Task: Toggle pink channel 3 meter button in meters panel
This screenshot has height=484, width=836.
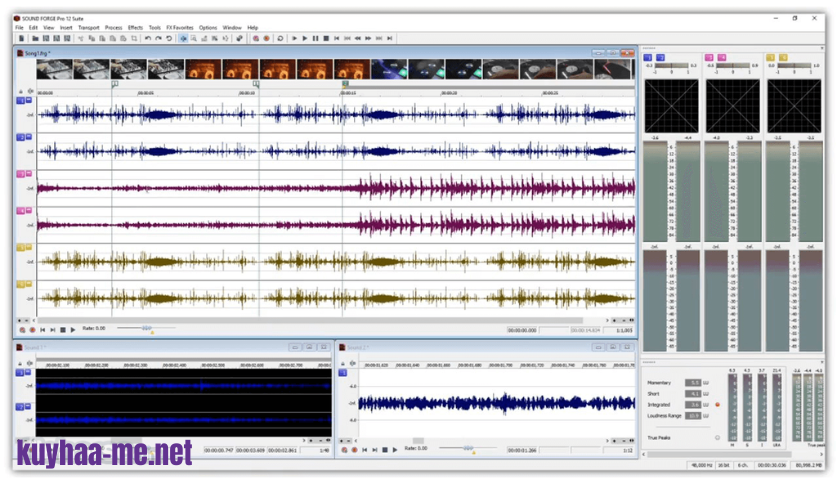Action: [x=709, y=57]
